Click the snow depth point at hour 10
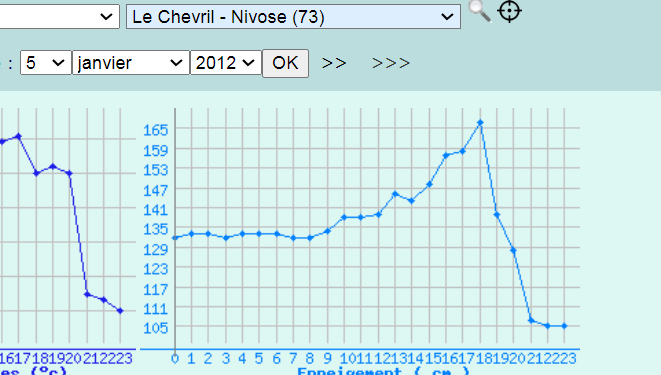The width and height of the screenshot is (661, 375). click(x=344, y=217)
